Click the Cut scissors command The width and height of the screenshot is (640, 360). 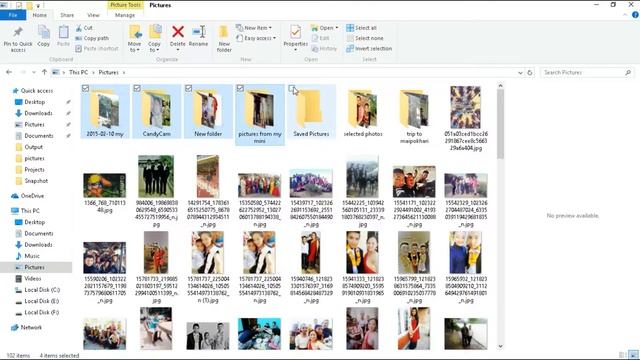[x=84, y=28]
